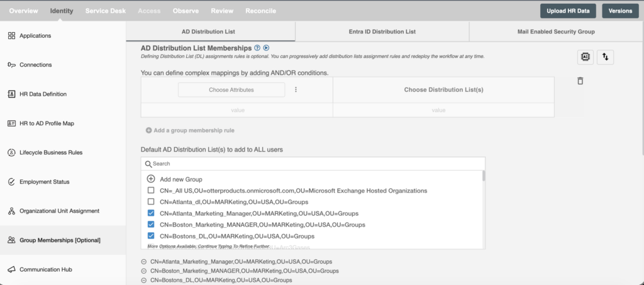Open the Overview menu
The image size is (644, 285).
coord(23,11)
